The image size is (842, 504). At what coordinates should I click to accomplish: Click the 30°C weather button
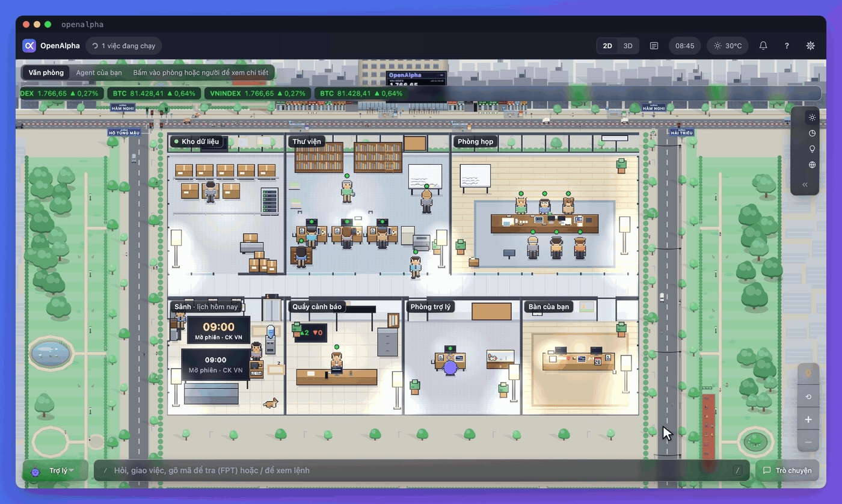(728, 46)
